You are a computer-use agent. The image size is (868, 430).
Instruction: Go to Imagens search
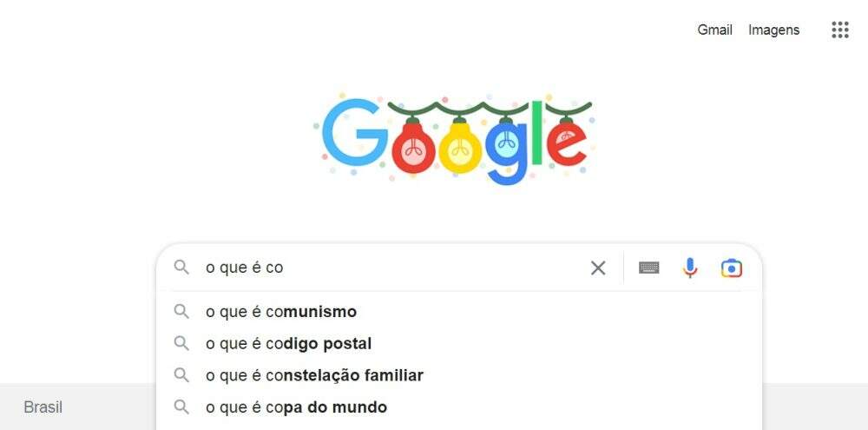(773, 30)
